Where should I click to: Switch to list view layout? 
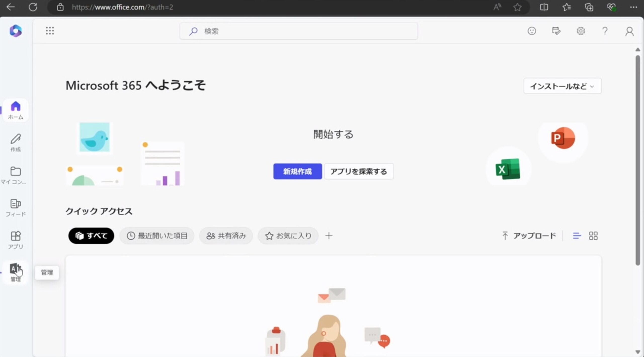577,236
